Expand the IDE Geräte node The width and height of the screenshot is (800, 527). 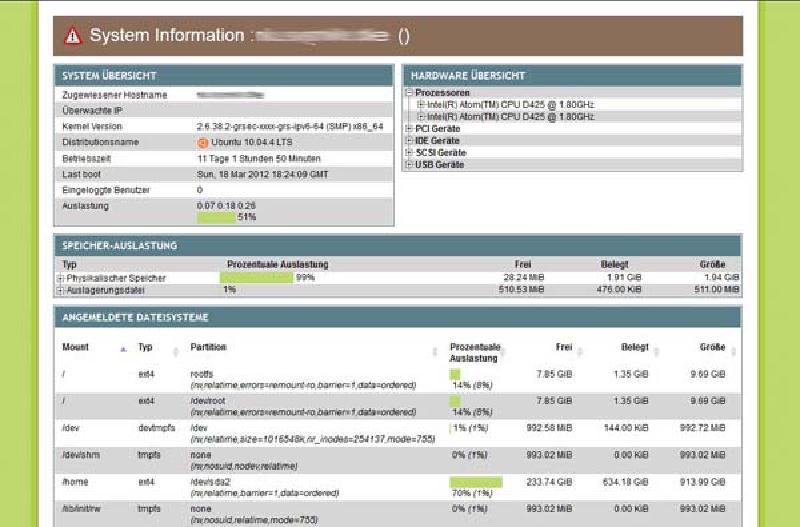click(410, 141)
